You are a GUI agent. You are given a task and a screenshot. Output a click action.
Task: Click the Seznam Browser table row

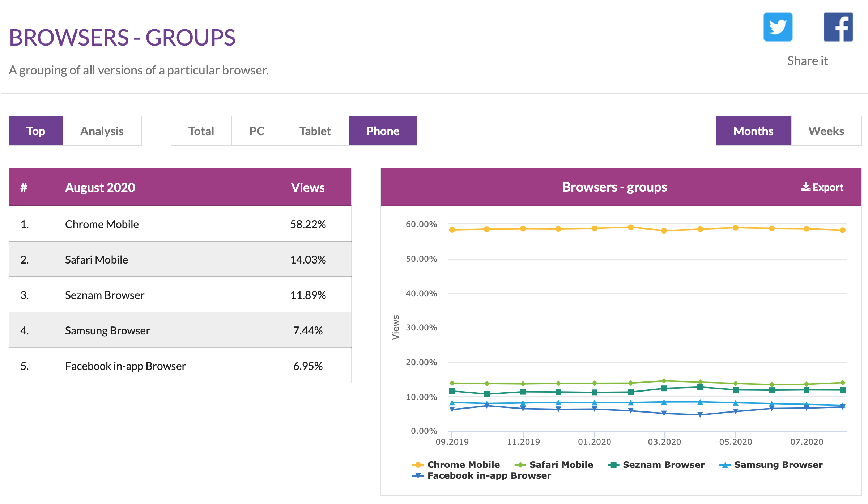pos(180,295)
